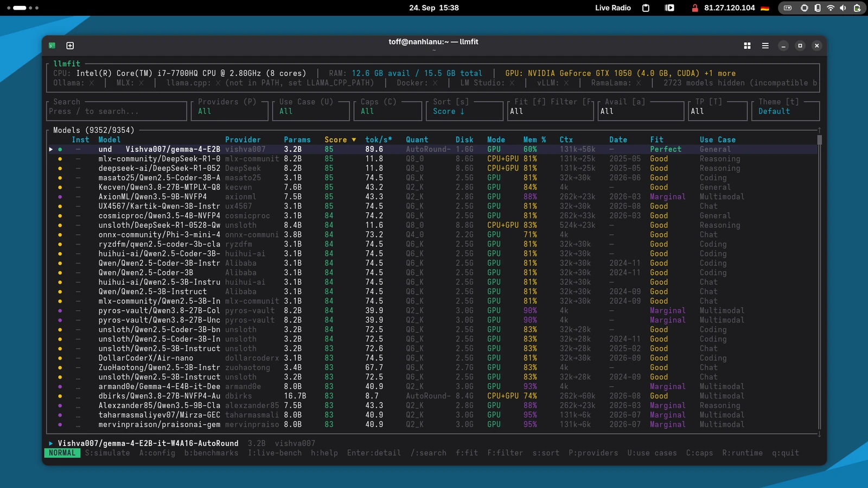Select the UX4567/Kartik-Qwen-3B-Instr row
Viewport: 868px width, 488px height.
coord(432,206)
